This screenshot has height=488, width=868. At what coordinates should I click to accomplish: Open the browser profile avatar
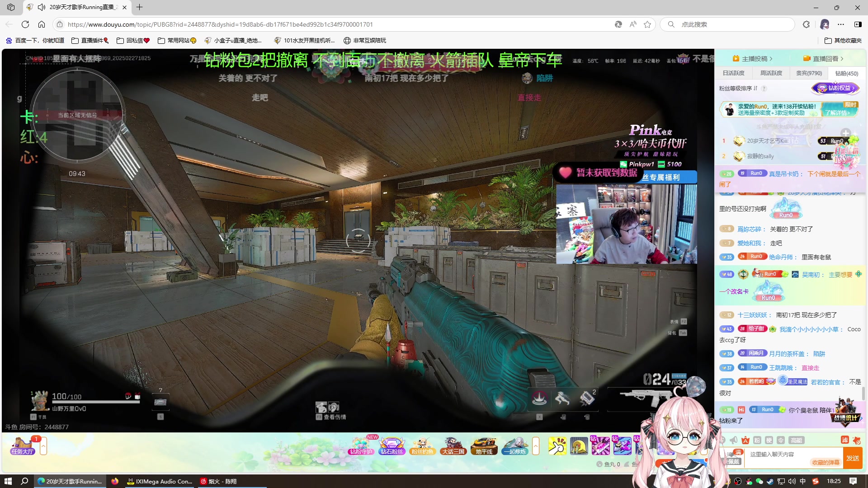[x=825, y=24]
